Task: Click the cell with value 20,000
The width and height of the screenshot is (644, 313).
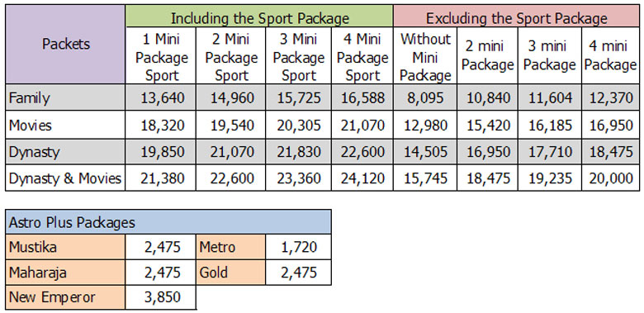Action: (x=610, y=178)
